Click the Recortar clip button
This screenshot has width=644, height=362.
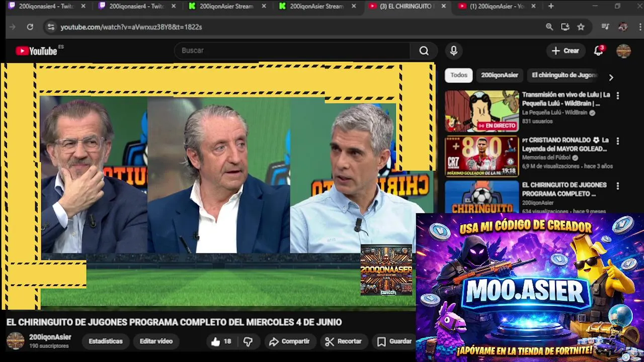344,341
